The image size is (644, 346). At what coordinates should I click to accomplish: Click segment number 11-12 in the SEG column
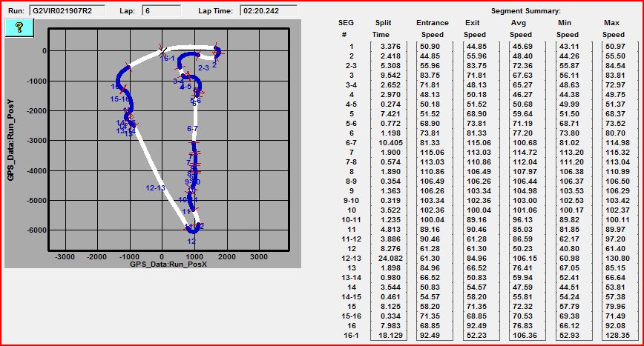[x=351, y=239]
